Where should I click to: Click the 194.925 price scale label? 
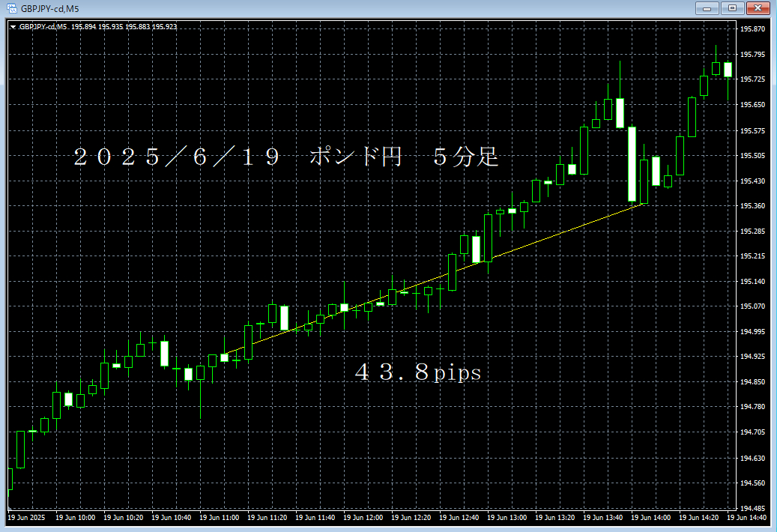click(752, 357)
